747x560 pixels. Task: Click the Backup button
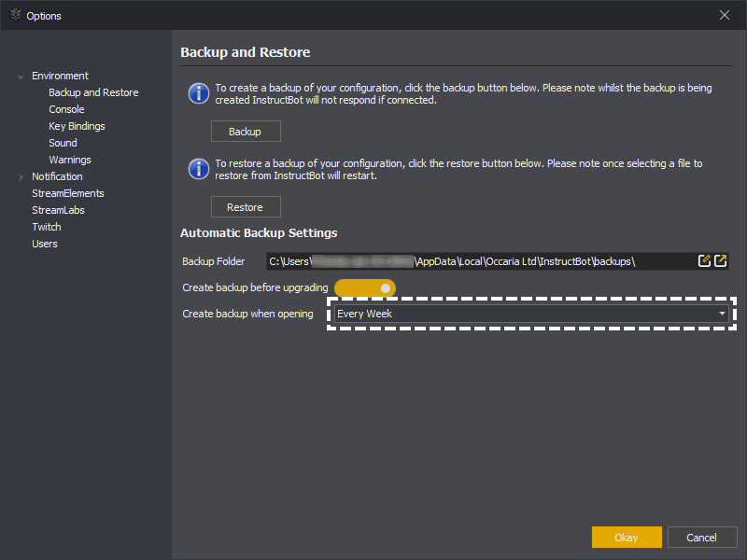[246, 132]
